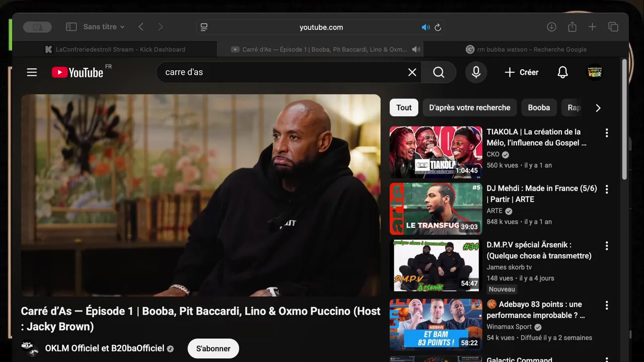Open Winamax Sport channel
This screenshot has width=644, height=362.
pos(509,326)
